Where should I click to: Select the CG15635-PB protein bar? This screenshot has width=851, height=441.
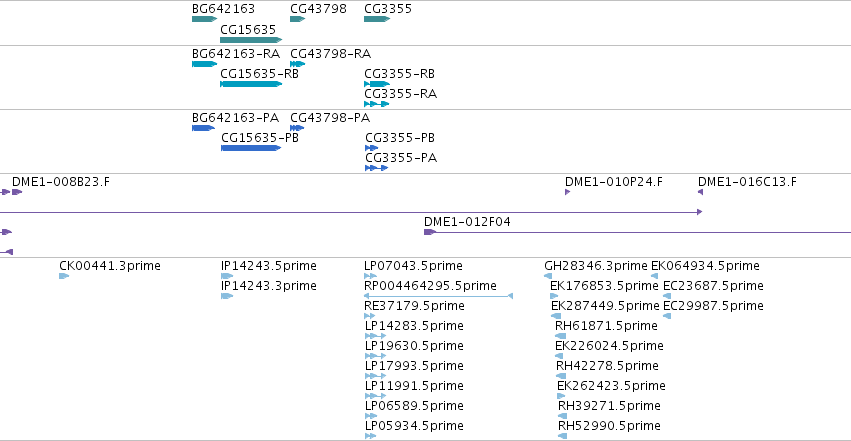coord(251,148)
